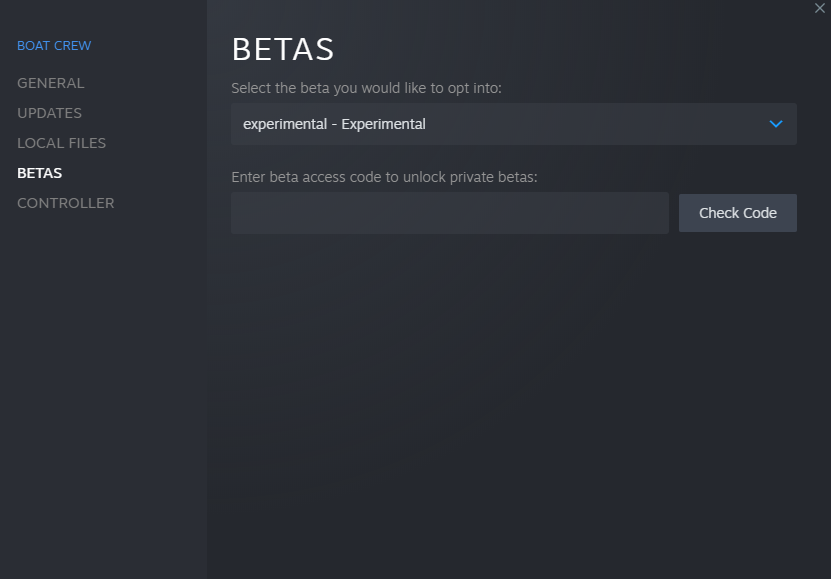Click empty area below the sidebar items

pyautogui.click(x=100, y=400)
